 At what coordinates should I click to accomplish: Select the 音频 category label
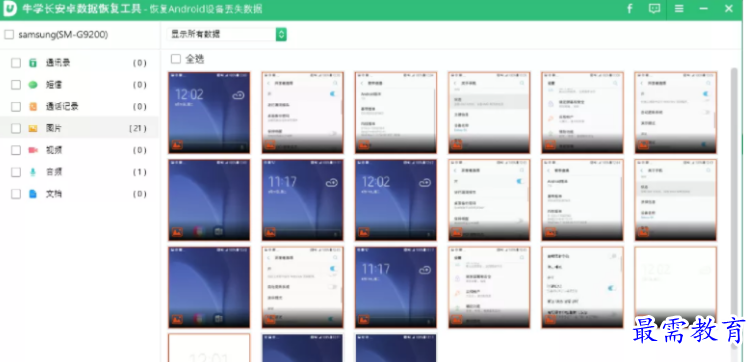click(x=53, y=172)
